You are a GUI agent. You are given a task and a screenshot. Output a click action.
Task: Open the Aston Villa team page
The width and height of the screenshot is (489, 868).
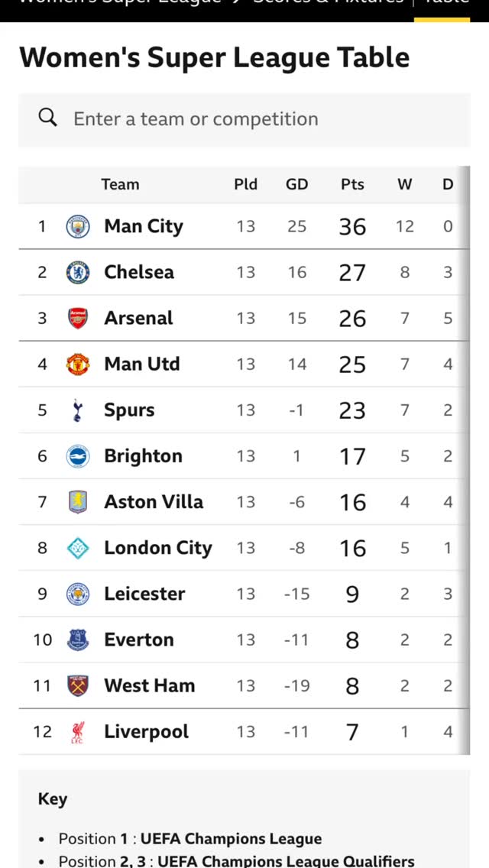154,502
